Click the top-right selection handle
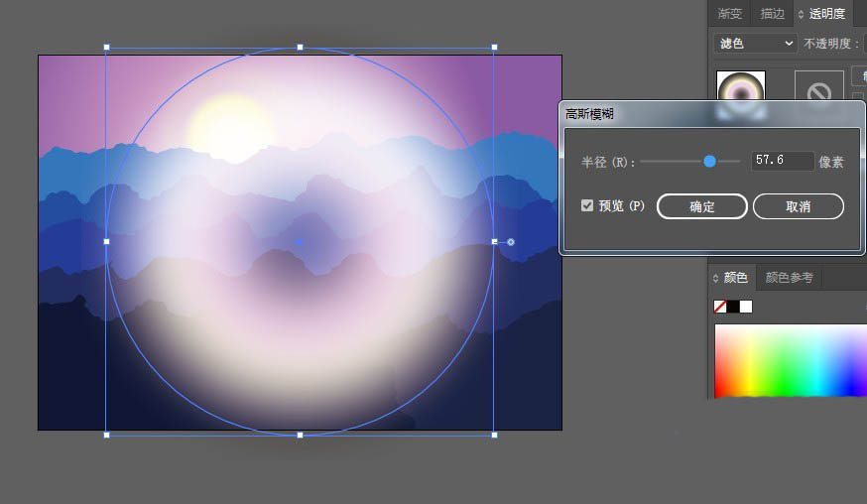This screenshot has width=867, height=504. (x=494, y=48)
